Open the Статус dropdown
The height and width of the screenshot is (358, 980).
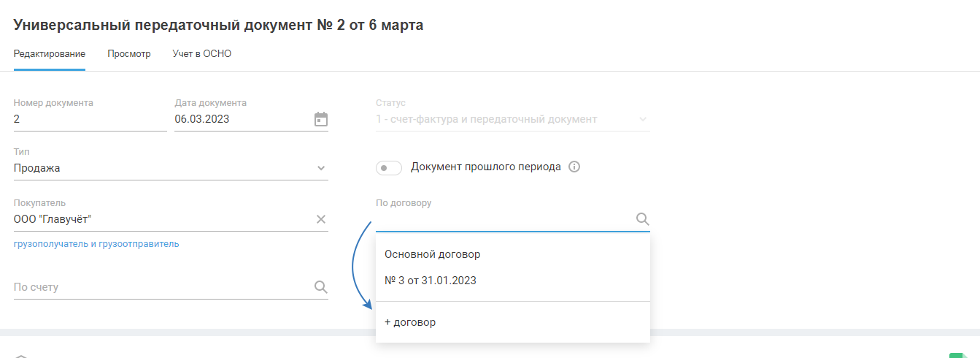coord(642,119)
